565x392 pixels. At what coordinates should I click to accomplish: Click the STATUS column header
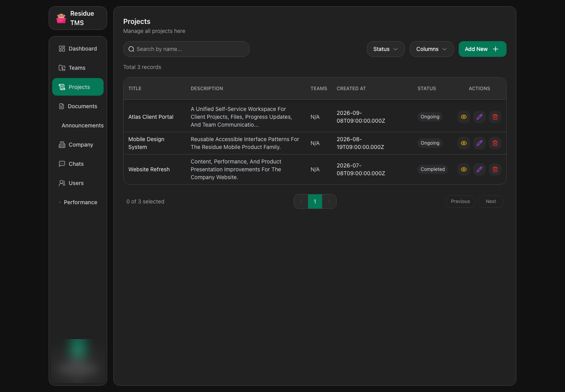(427, 89)
